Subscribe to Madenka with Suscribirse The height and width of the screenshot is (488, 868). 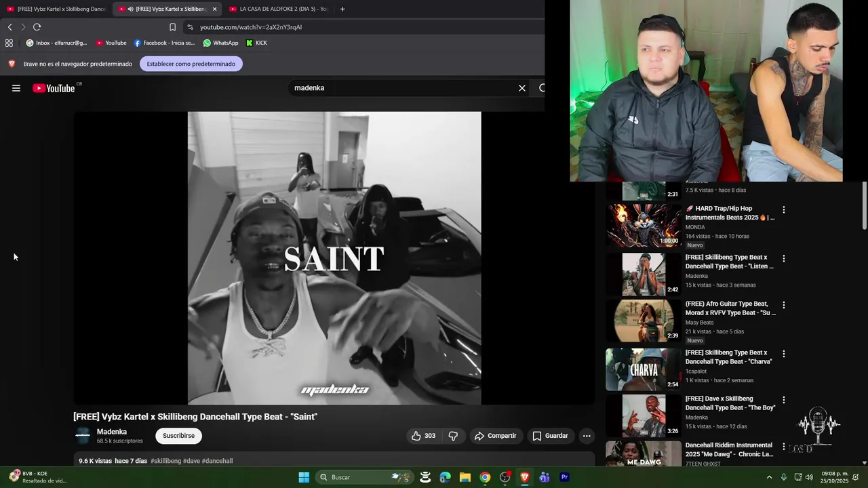178,436
